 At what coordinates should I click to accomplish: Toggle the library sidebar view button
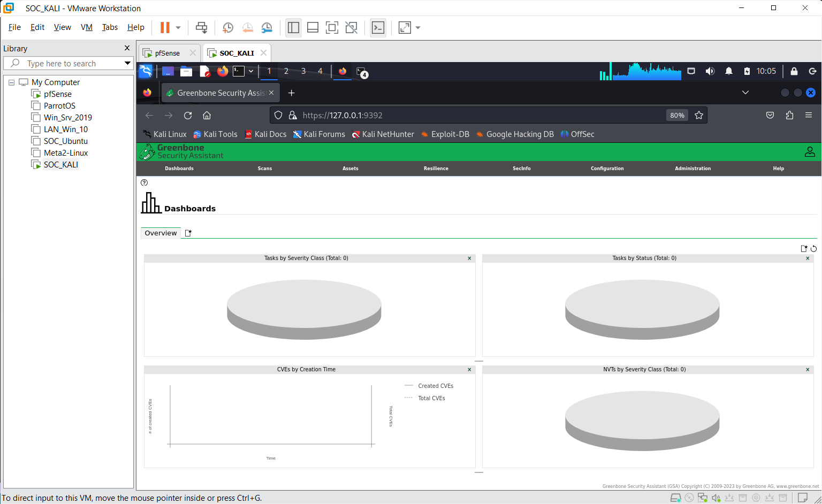293,27
